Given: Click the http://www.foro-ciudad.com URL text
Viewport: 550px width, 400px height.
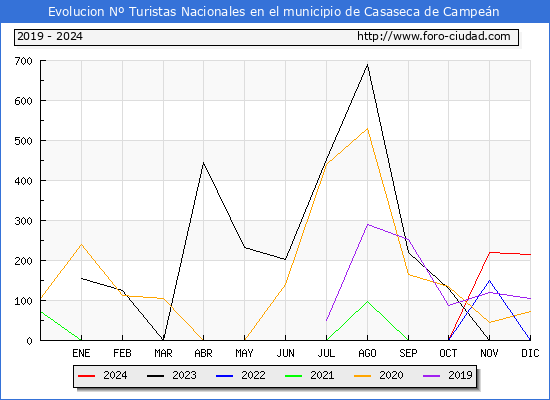Looking at the screenshot, I should tap(434, 36).
